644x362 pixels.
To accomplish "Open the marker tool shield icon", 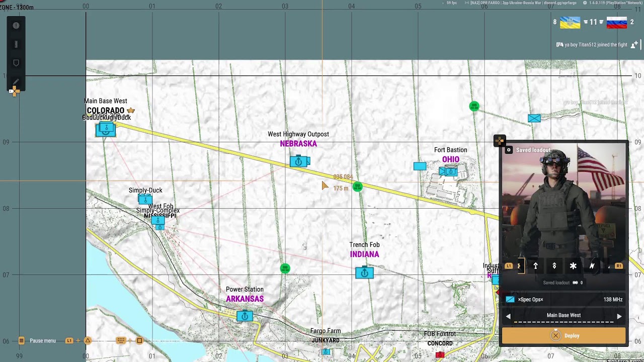I will (x=16, y=63).
